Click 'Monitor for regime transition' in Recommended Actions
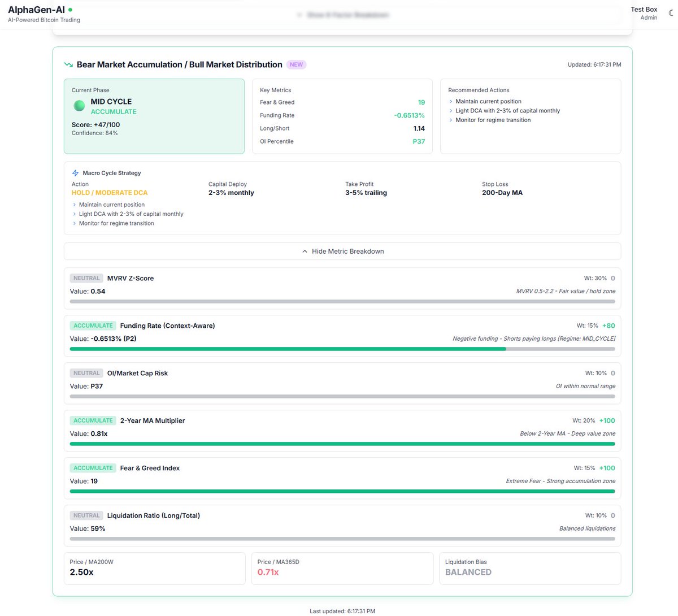The height and width of the screenshot is (616, 678). 493,120
